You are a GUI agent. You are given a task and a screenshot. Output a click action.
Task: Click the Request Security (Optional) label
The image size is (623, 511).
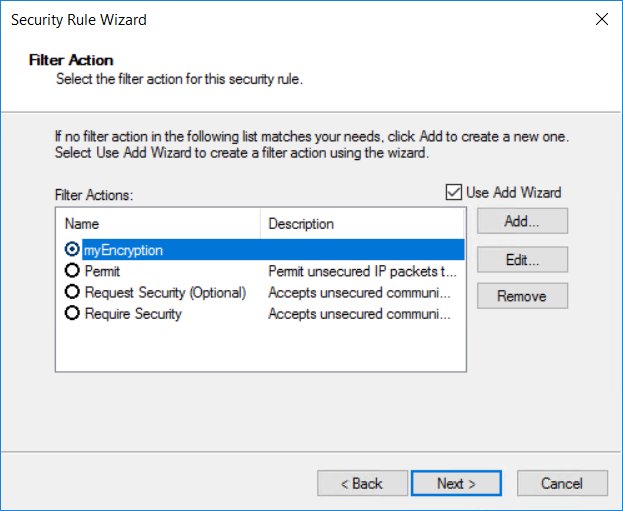pos(165,292)
